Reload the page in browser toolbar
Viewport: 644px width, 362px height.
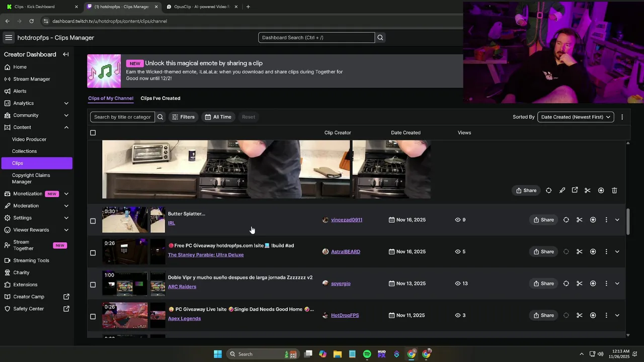(x=31, y=21)
